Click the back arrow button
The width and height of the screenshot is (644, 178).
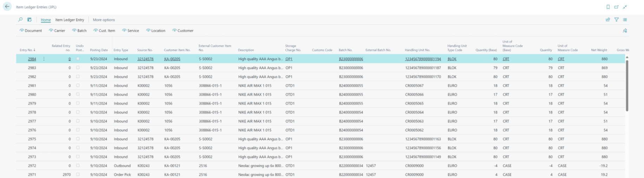coord(7,7)
